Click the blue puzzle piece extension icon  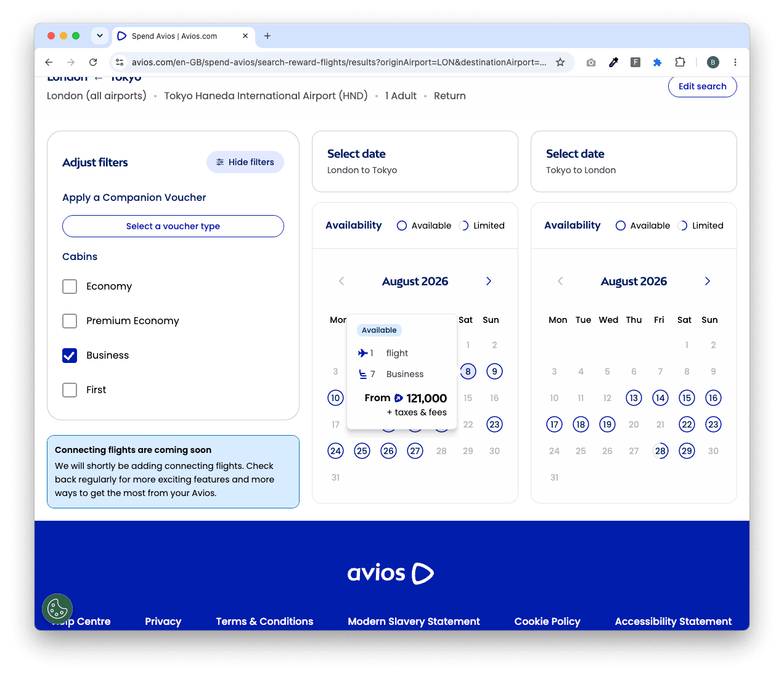(658, 62)
